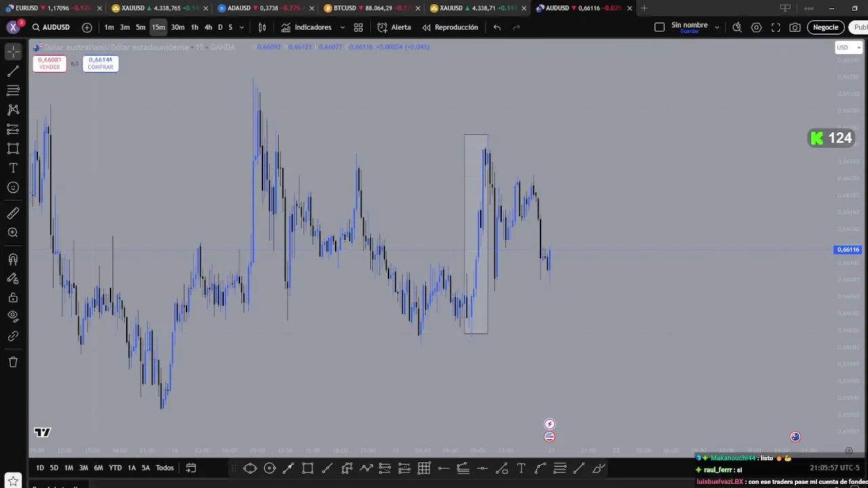
Task: Open chart settings gear icon
Action: 756,27
